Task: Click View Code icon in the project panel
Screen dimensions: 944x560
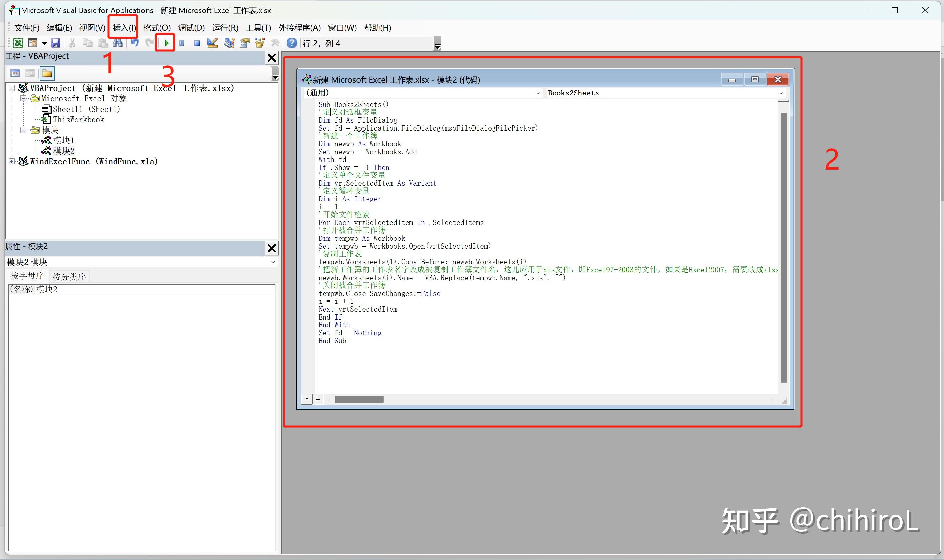Action: coord(15,73)
